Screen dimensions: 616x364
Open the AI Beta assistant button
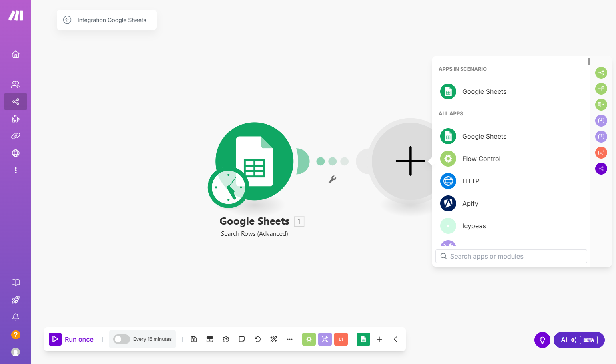(579, 340)
